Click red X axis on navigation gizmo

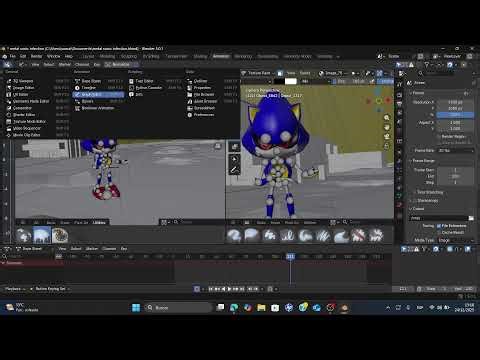pos(388,100)
